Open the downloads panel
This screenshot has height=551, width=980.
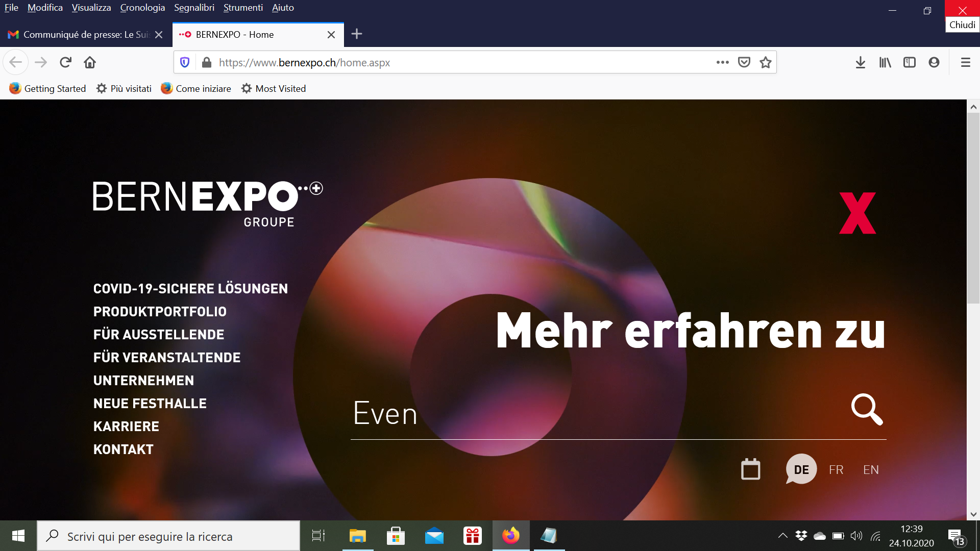pos(861,62)
